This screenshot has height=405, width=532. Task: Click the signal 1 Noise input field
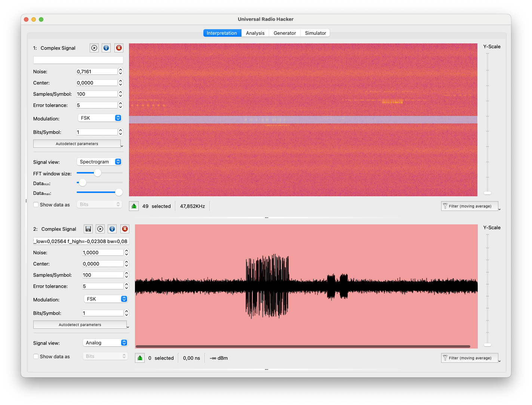pyautogui.click(x=97, y=71)
